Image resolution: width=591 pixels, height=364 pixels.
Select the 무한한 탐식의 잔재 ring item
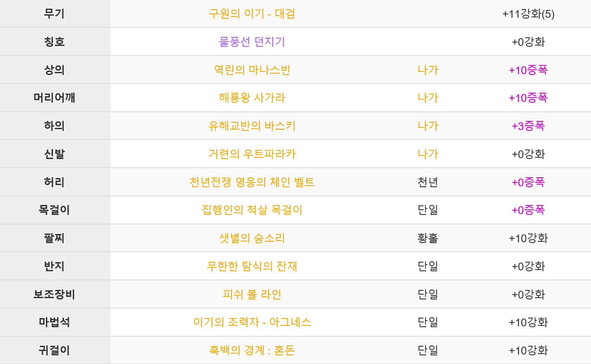252,266
